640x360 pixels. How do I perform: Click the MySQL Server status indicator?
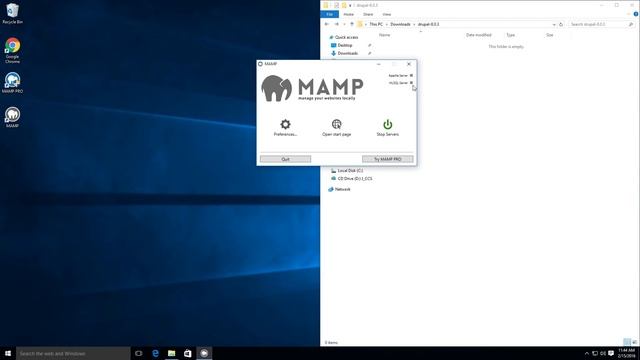tap(411, 83)
